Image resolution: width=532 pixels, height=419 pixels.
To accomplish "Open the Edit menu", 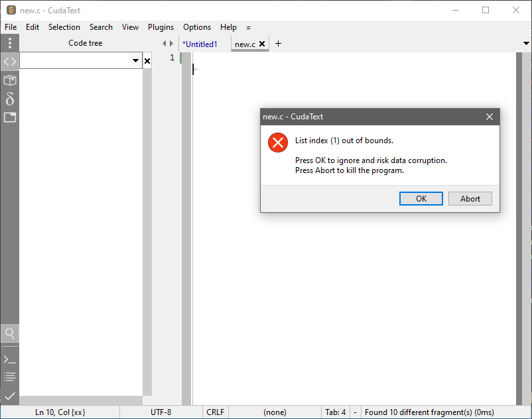I will point(33,27).
